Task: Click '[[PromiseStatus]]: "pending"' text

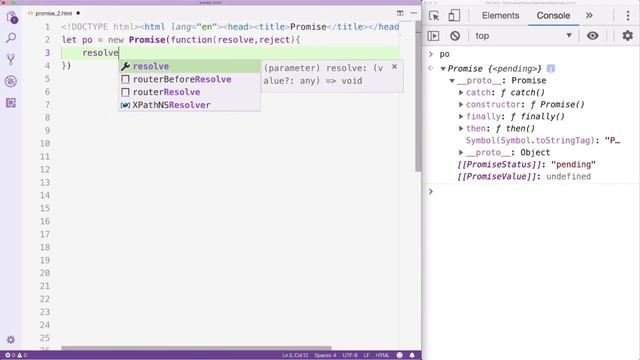Action: coord(527,164)
